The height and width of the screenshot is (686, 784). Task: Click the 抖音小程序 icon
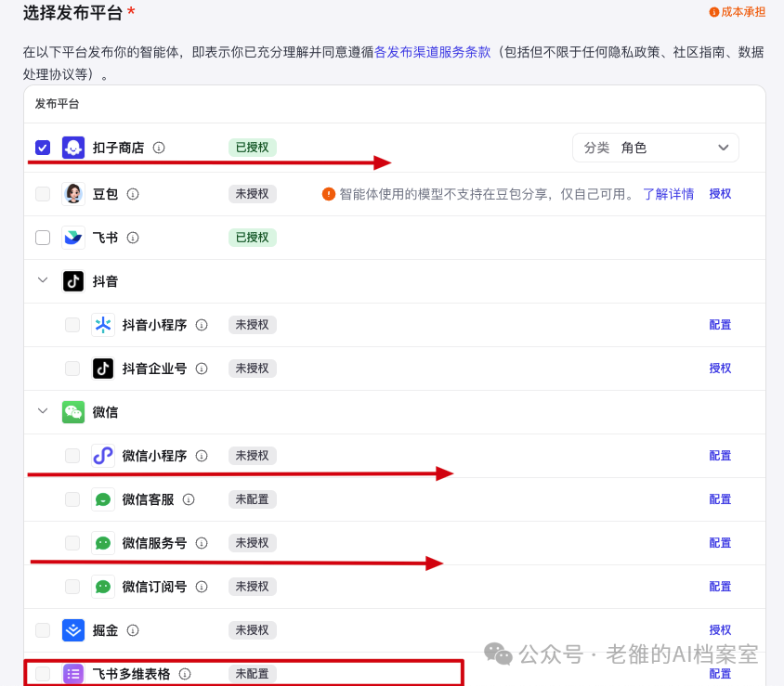coord(103,325)
